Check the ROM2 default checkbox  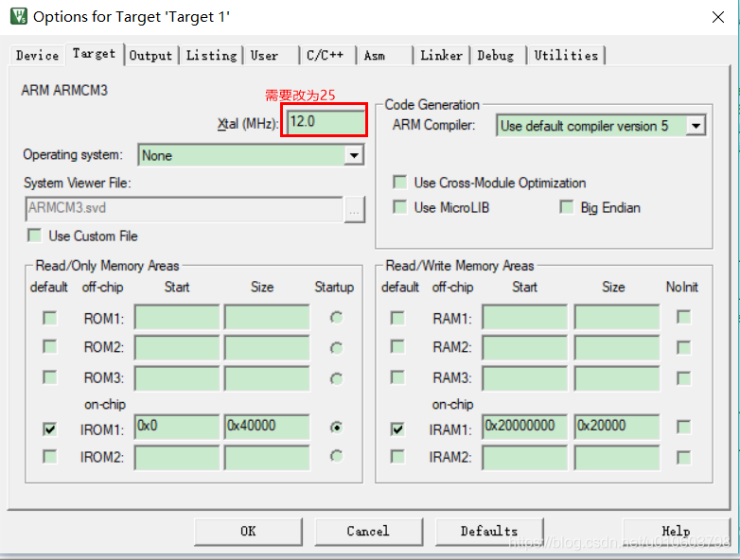point(49,347)
